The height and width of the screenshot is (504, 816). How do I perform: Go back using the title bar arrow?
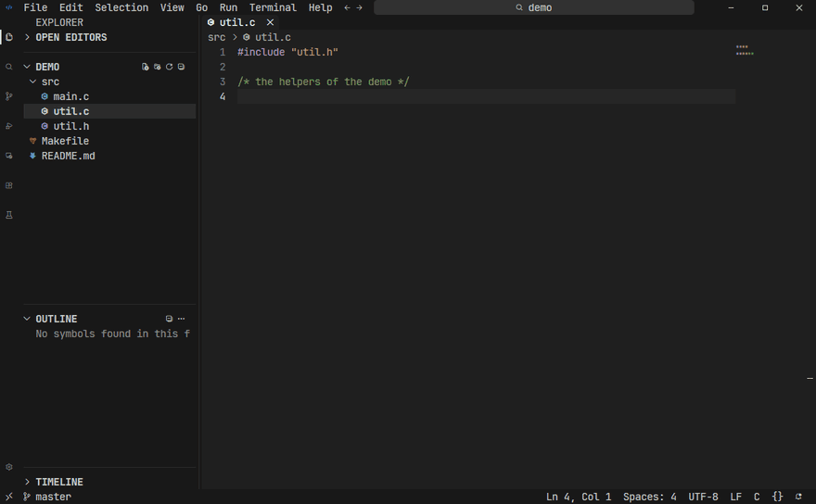347,7
